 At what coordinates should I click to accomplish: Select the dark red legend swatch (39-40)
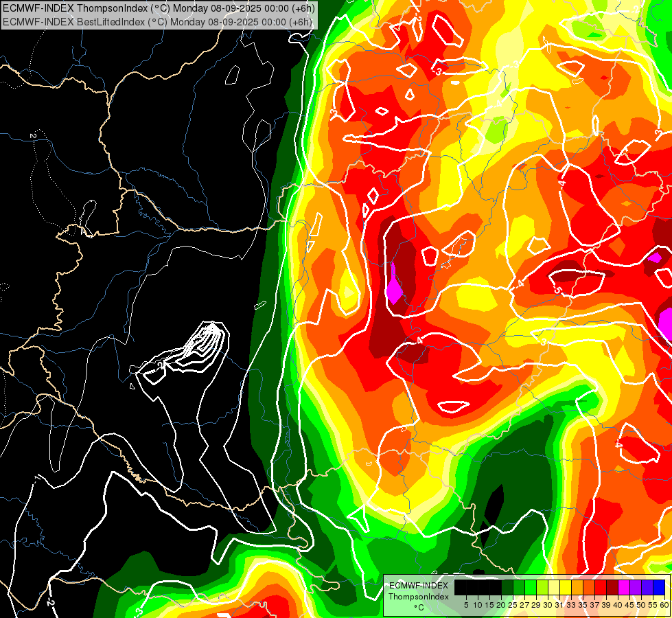tap(612, 588)
